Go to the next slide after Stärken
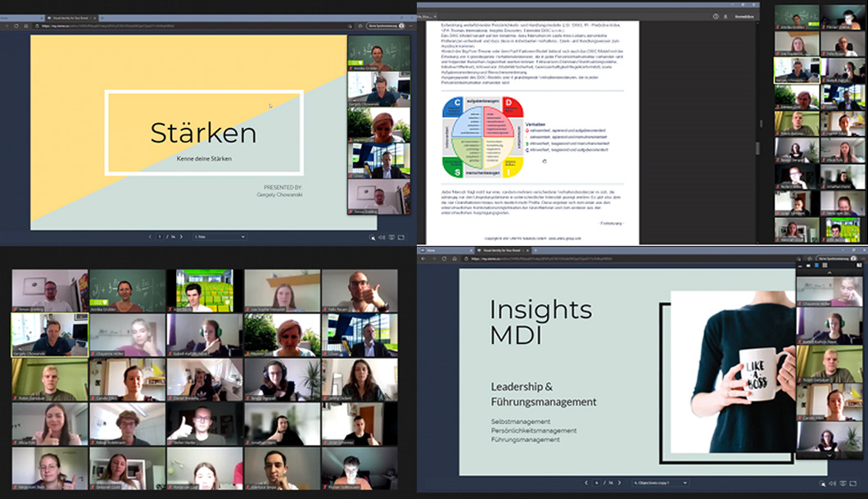 (x=181, y=237)
